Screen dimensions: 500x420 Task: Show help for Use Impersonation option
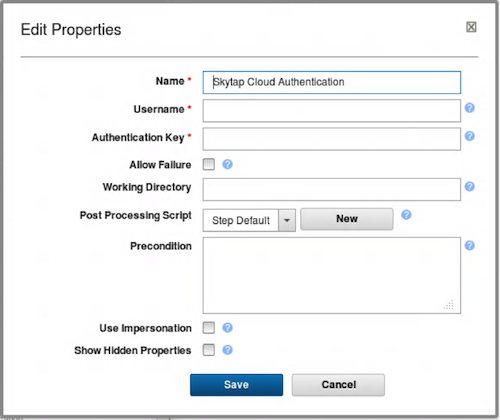227,328
